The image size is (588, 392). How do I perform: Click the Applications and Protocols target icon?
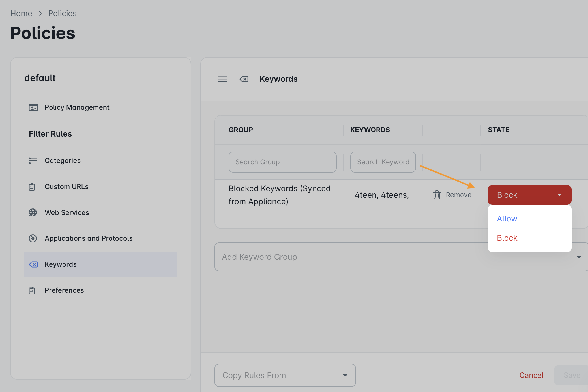coord(33,238)
